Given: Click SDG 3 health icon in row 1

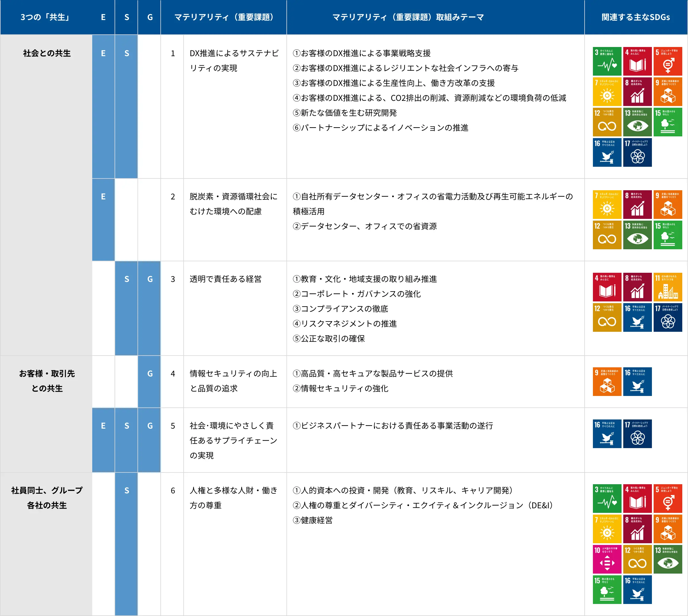Looking at the screenshot, I should pos(607,61).
